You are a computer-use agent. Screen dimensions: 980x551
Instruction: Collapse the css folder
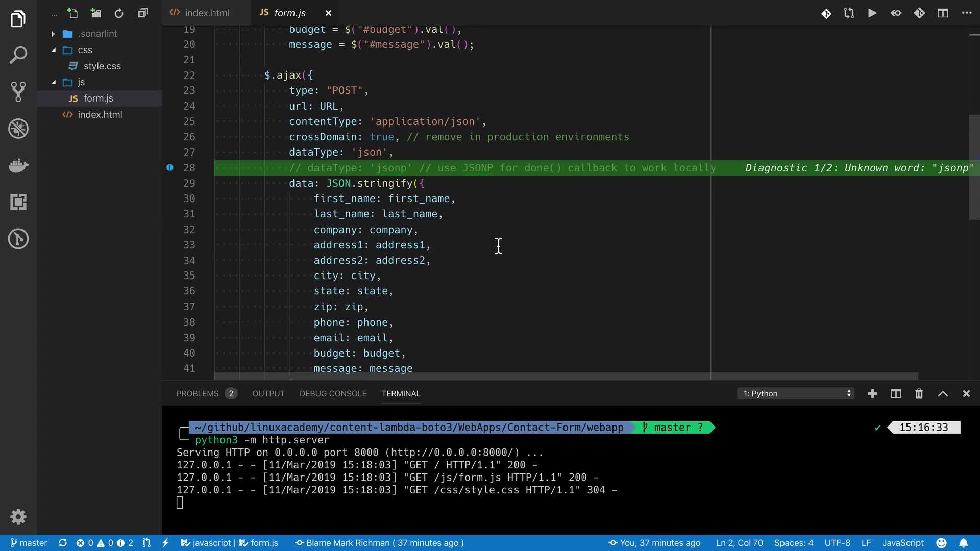point(54,50)
